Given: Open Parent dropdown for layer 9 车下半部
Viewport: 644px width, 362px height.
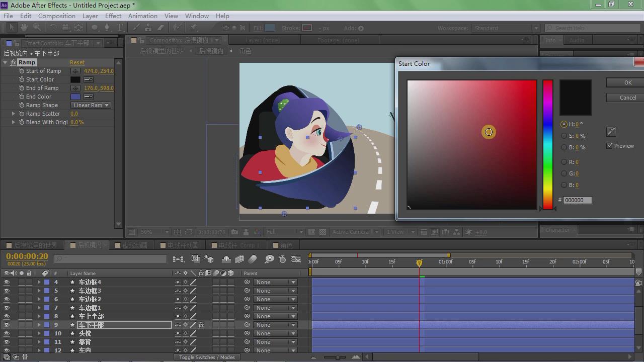Looking at the screenshot, I should 275,325.
